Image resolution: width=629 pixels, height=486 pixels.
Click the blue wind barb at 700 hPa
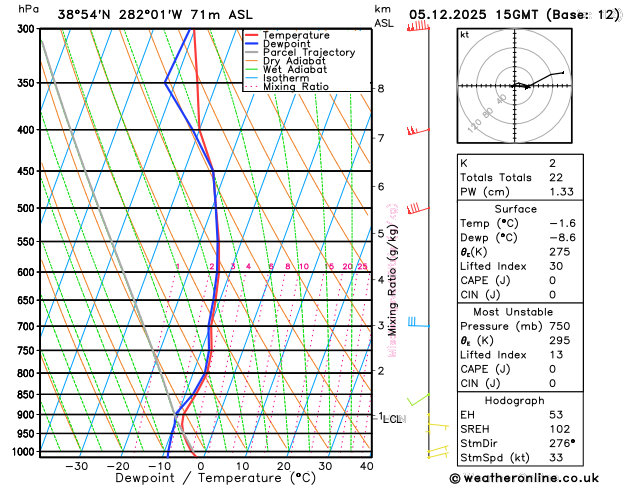click(417, 323)
